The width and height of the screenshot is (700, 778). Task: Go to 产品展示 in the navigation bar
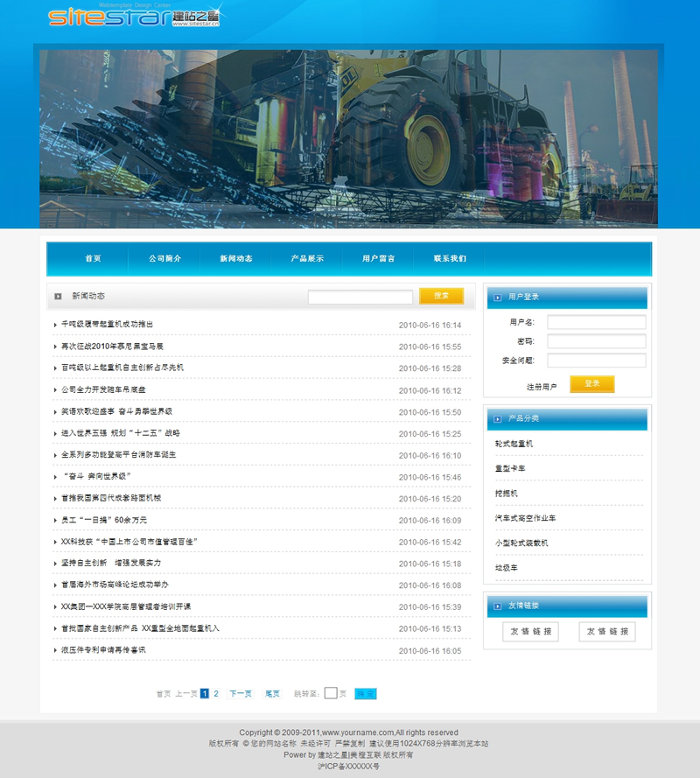[307, 259]
